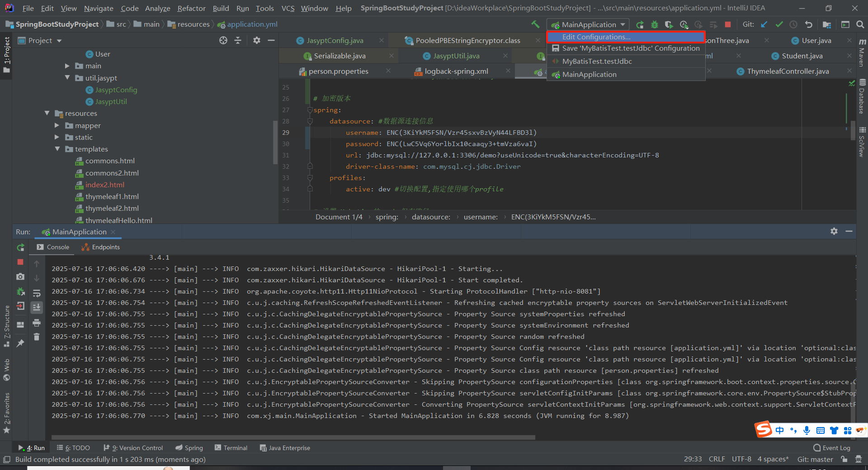Open the Refactor menu
This screenshot has height=470, width=868.
coord(191,8)
